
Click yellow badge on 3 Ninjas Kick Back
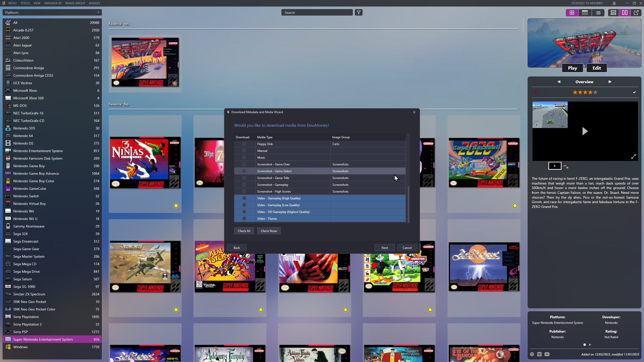176,206
